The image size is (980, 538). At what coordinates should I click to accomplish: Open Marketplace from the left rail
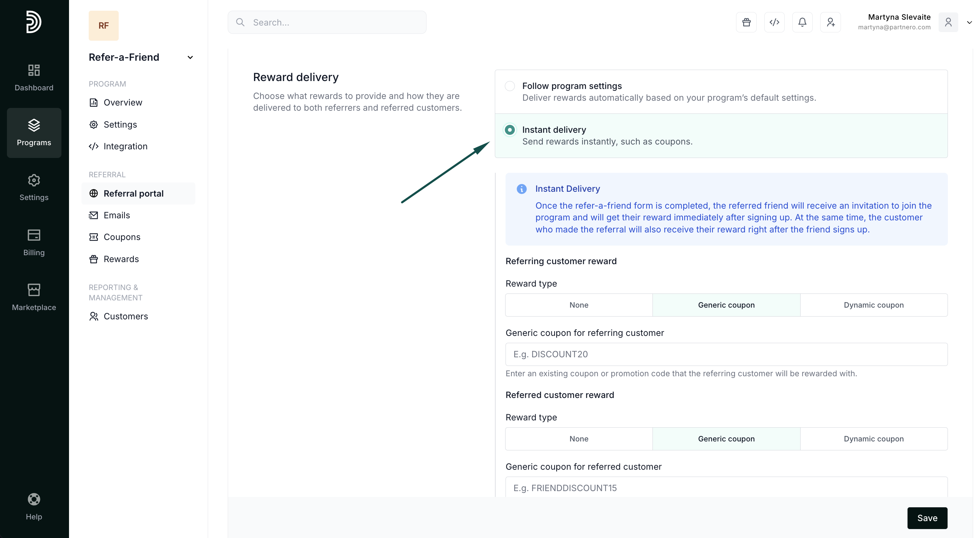pos(34,297)
